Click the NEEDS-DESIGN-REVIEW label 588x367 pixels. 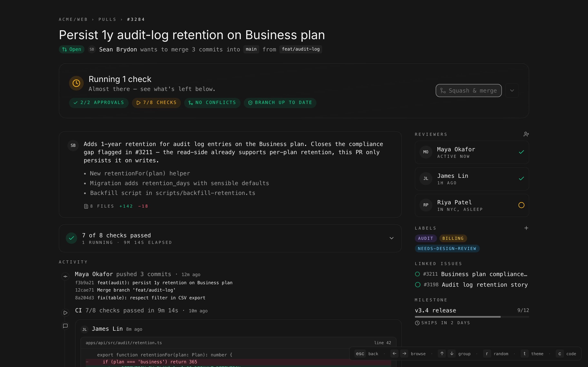pyautogui.click(x=447, y=249)
